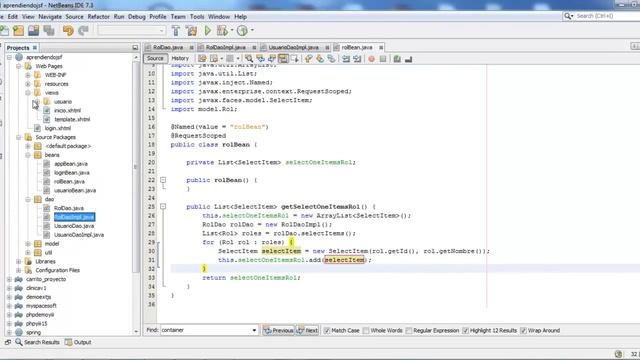Click the Source view button
The height and width of the screenshot is (360, 640).
(x=155, y=58)
